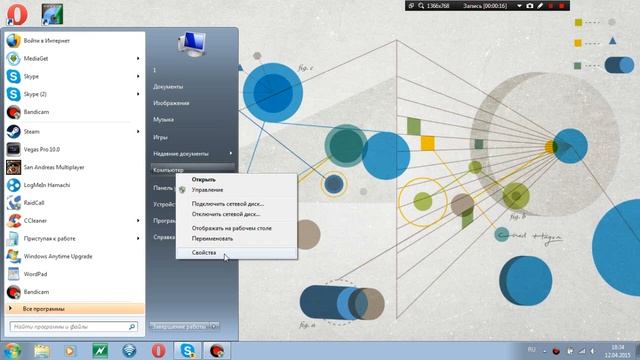640x360 pixels.
Task: Open the shutdown options arrow
Action: [x=215, y=327]
